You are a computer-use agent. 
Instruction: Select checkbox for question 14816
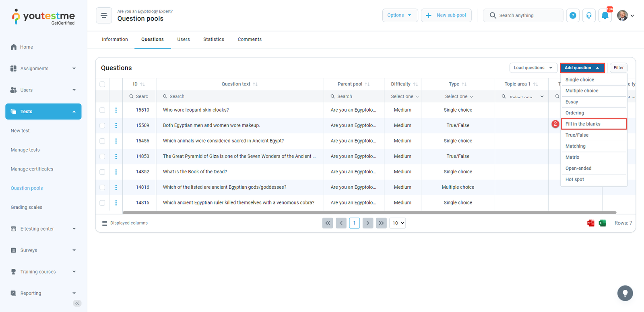(102, 187)
